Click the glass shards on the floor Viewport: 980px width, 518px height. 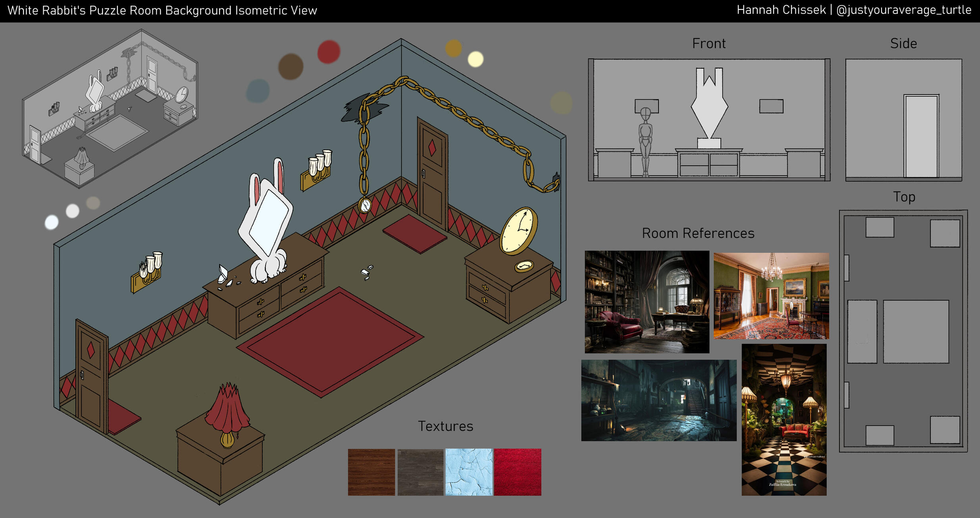click(x=367, y=272)
